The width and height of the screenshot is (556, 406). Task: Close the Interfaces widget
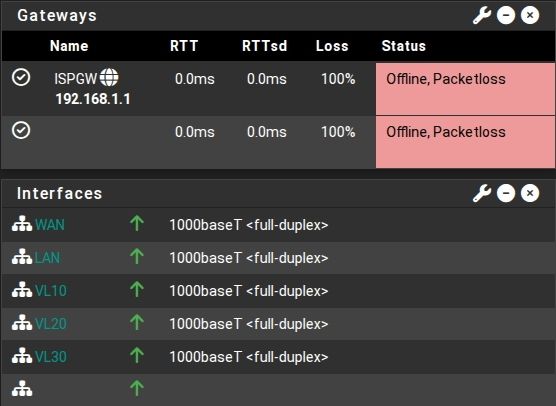click(x=530, y=193)
